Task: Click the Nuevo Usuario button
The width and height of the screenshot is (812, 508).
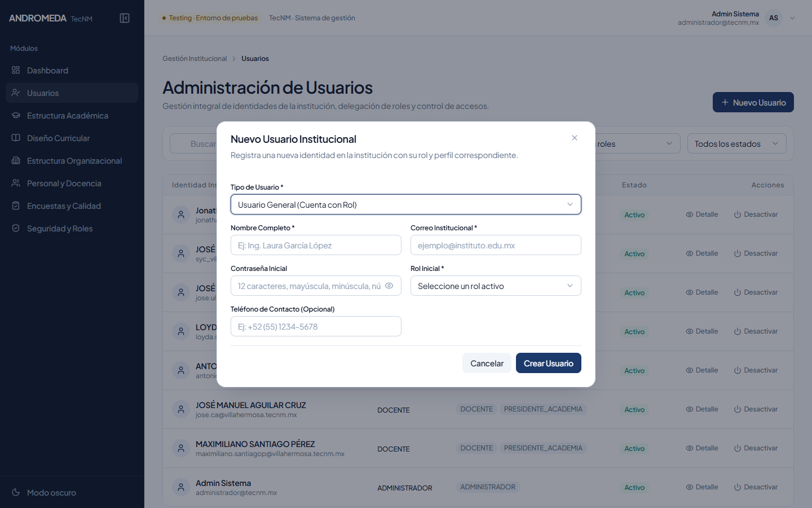Action: [753, 102]
